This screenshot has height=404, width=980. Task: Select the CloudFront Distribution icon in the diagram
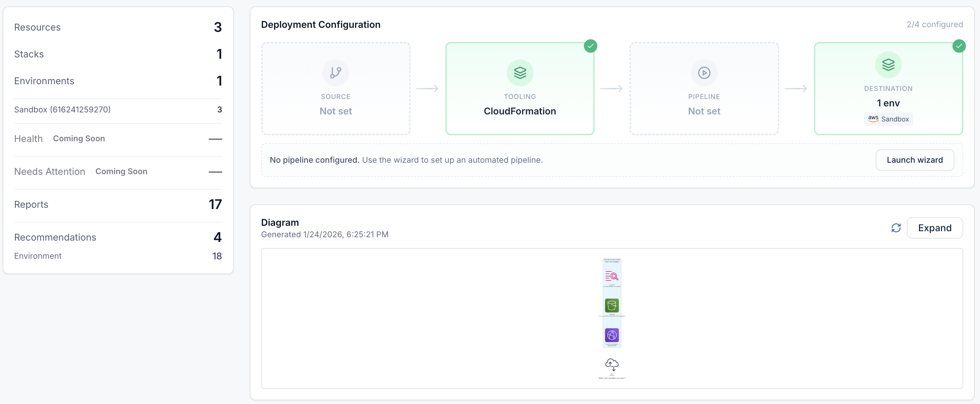click(612, 335)
